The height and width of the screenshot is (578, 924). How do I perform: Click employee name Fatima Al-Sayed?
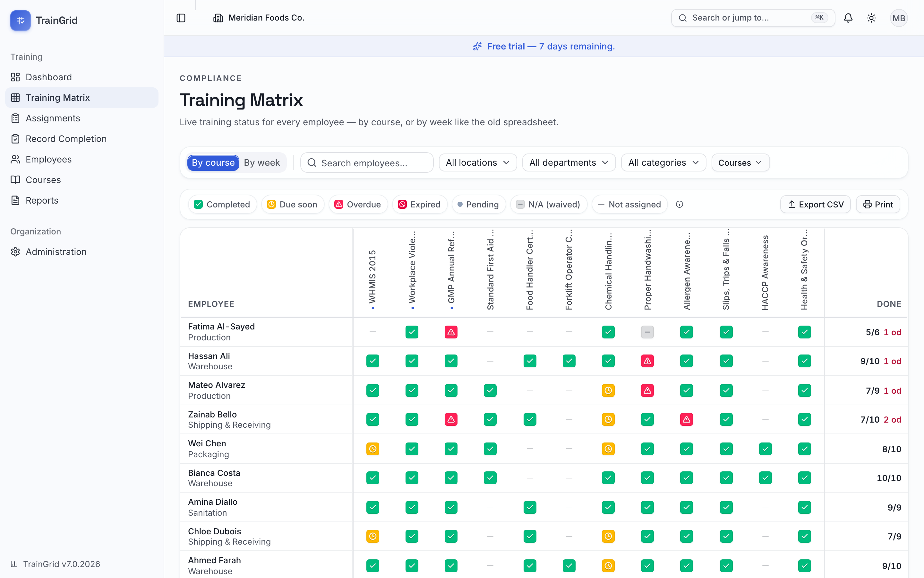[221, 327]
